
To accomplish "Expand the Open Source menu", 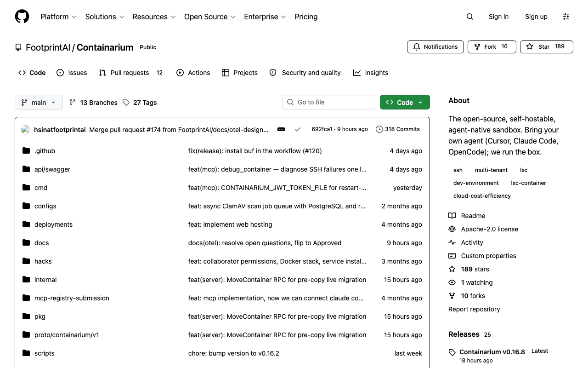I will click(210, 17).
